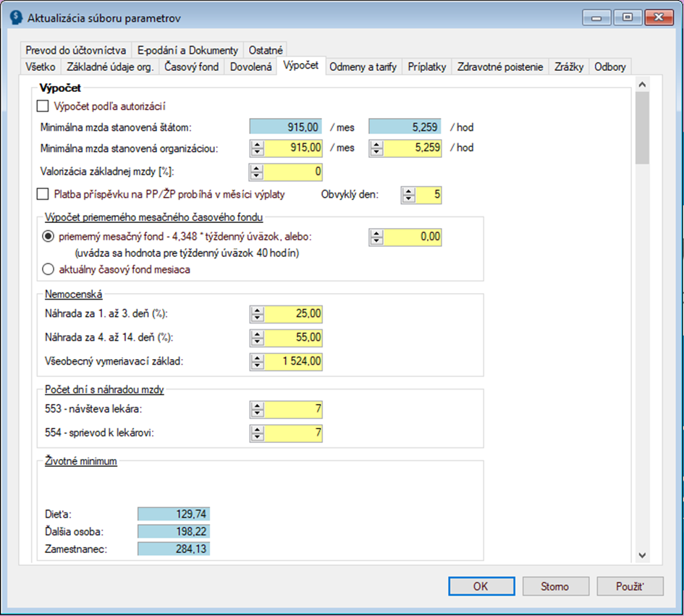Screen dimensions: 684x616
Task: Click the vertical scrollbar thumb
Action: (642, 128)
